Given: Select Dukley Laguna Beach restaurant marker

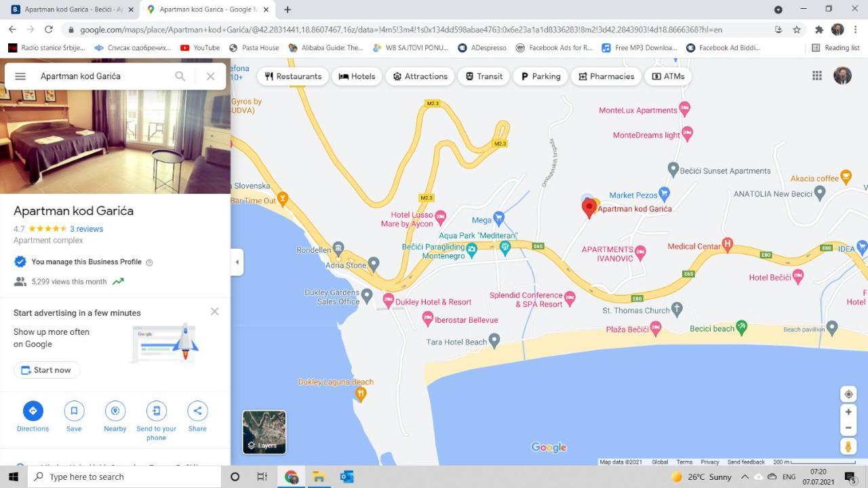Looking at the screenshot, I should click(x=361, y=394).
